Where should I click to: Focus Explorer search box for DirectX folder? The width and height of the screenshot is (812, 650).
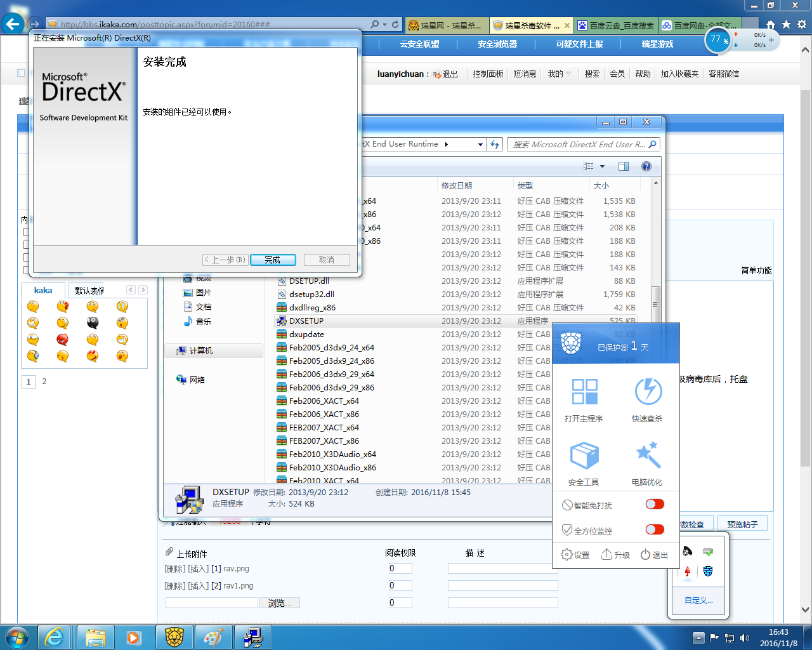click(x=584, y=144)
